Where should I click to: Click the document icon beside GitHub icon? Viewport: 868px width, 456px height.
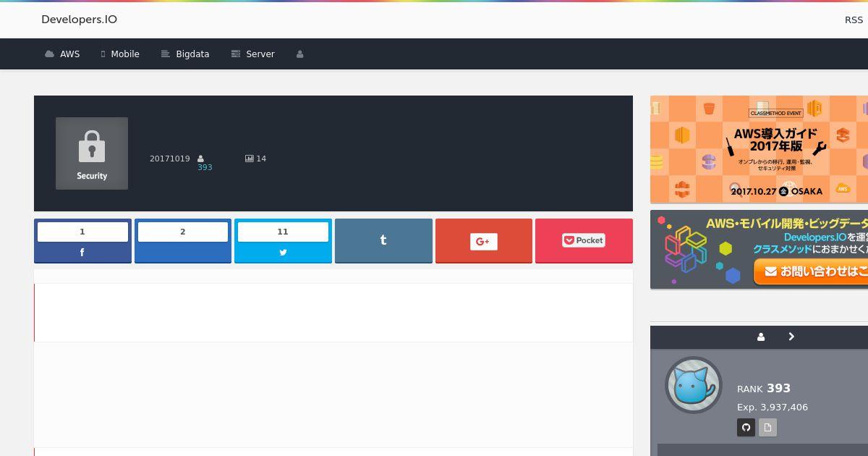coord(767,427)
